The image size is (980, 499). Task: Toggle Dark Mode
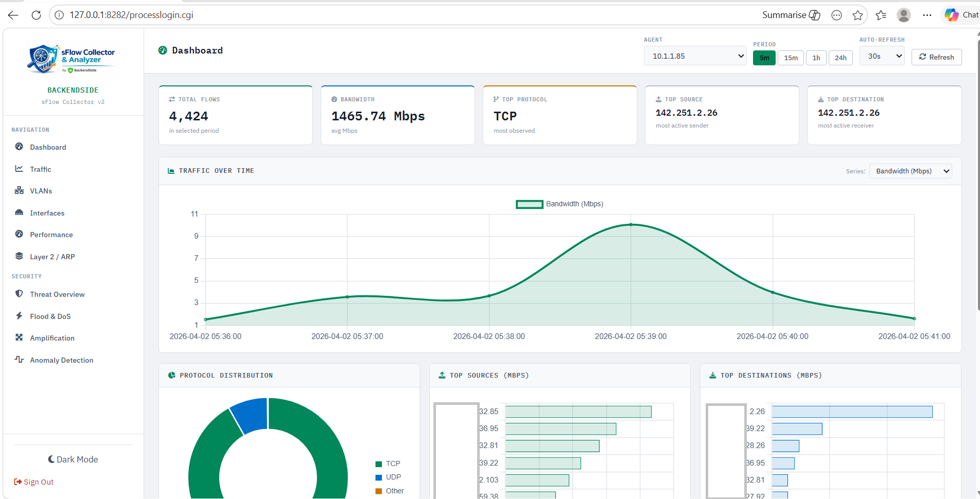73,459
